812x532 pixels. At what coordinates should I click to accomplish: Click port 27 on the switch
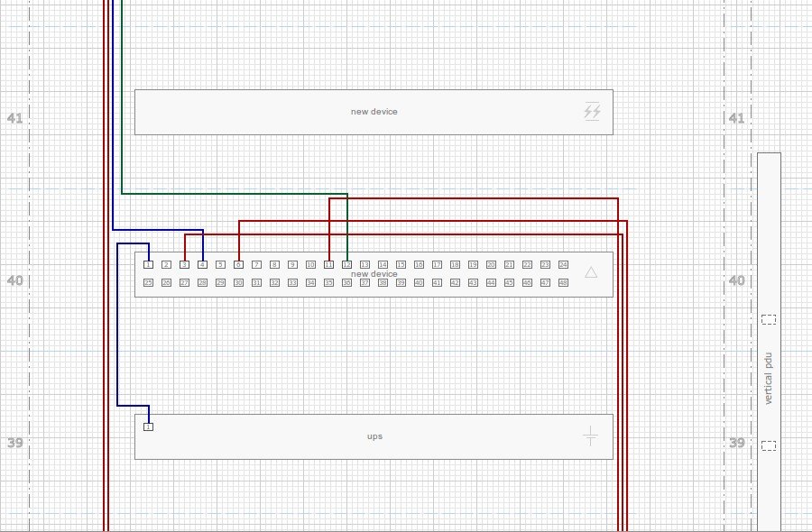184,282
